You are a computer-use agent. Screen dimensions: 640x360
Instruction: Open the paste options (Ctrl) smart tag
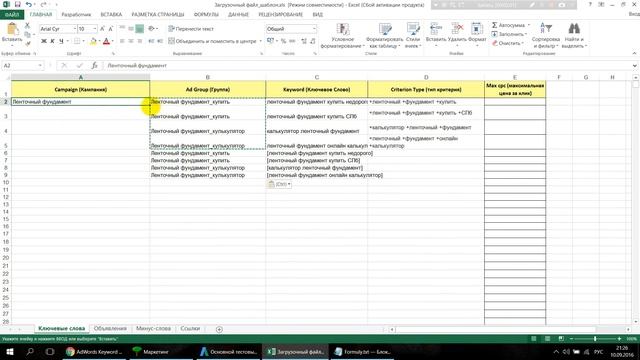tap(279, 184)
